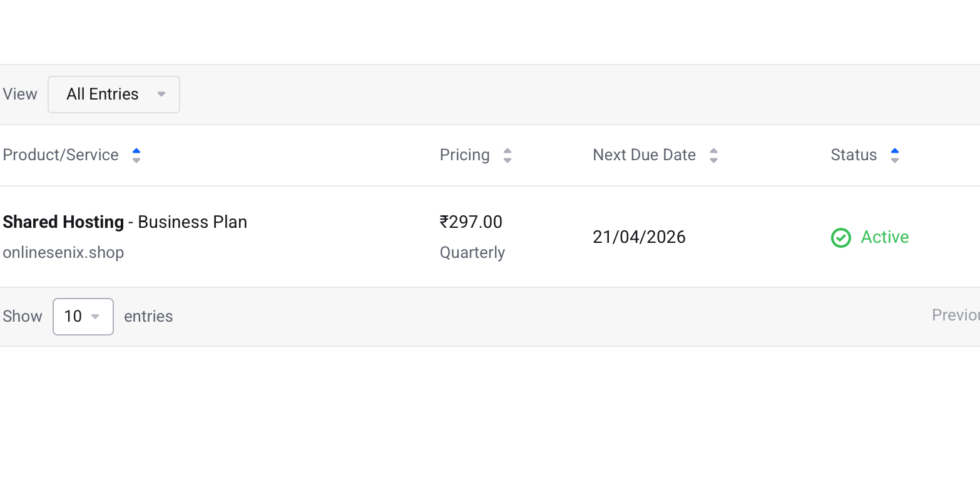The image size is (980, 502).
Task: Sort by the Product/Service header label
Action: point(61,155)
